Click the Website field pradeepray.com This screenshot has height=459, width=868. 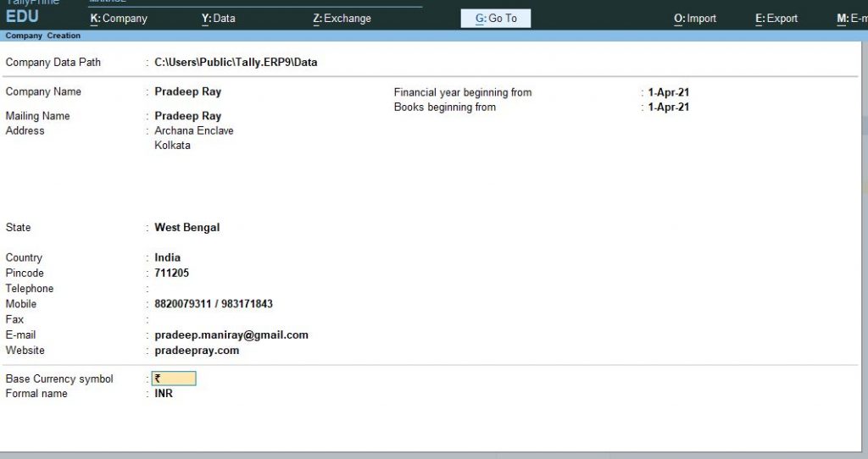click(x=197, y=350)
